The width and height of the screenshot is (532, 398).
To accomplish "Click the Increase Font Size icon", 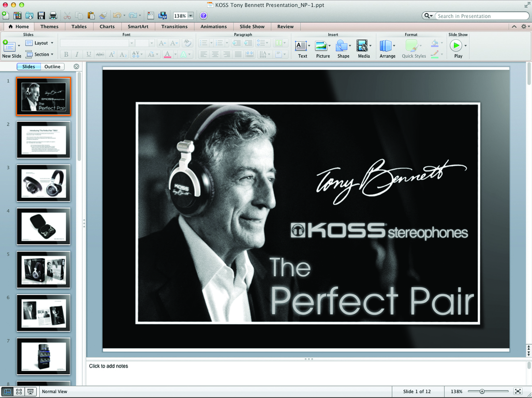I will tap(162, 43).
